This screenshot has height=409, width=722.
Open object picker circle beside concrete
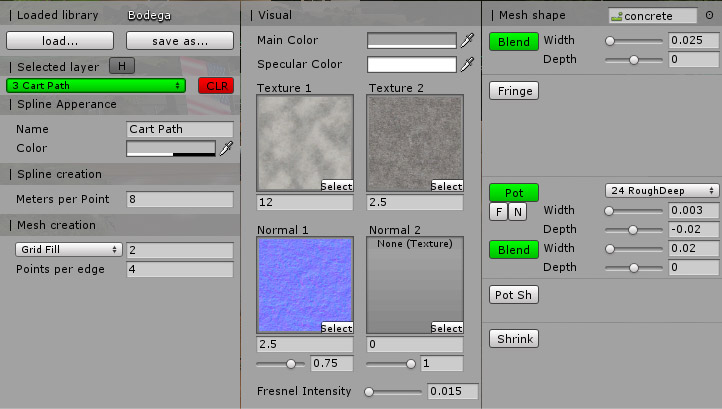pos(710,15)
